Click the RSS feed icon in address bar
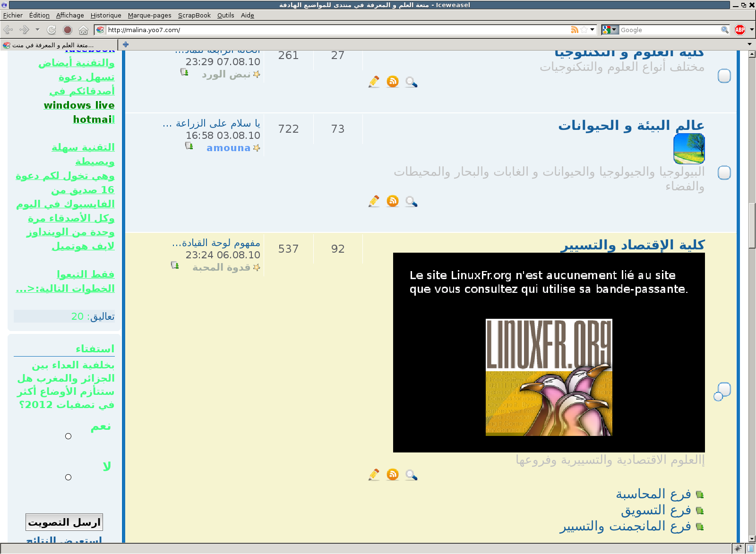The height and width of the screenshot is (554, 756). [x=575, y=30]
